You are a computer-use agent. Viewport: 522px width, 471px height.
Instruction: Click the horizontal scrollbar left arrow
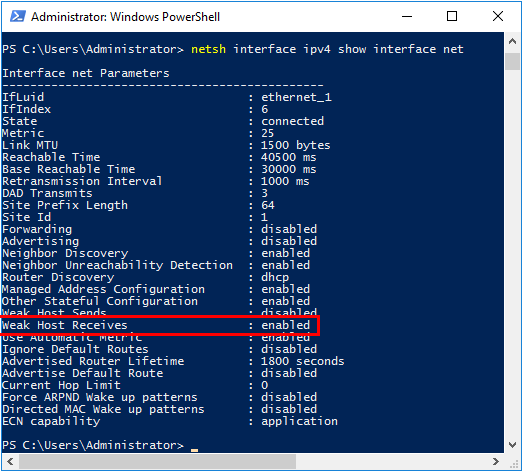pyautogui.click(x=10, y=461)
